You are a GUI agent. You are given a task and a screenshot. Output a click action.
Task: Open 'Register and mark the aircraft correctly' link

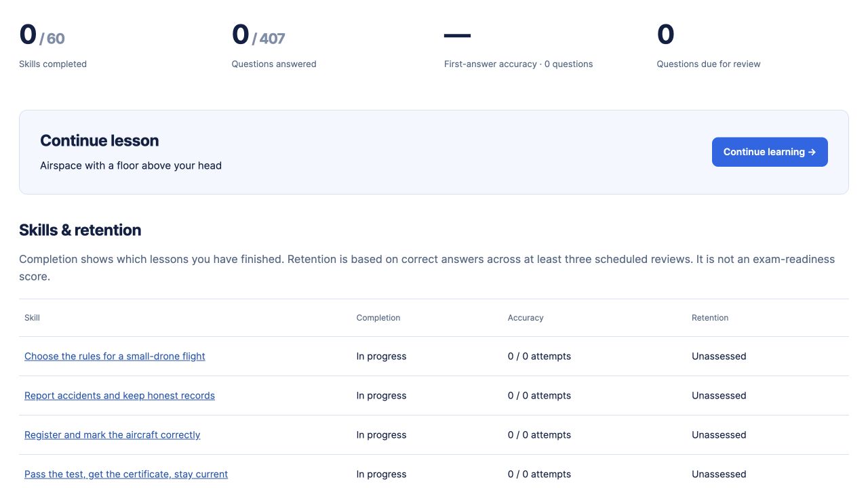coord(113,435)
